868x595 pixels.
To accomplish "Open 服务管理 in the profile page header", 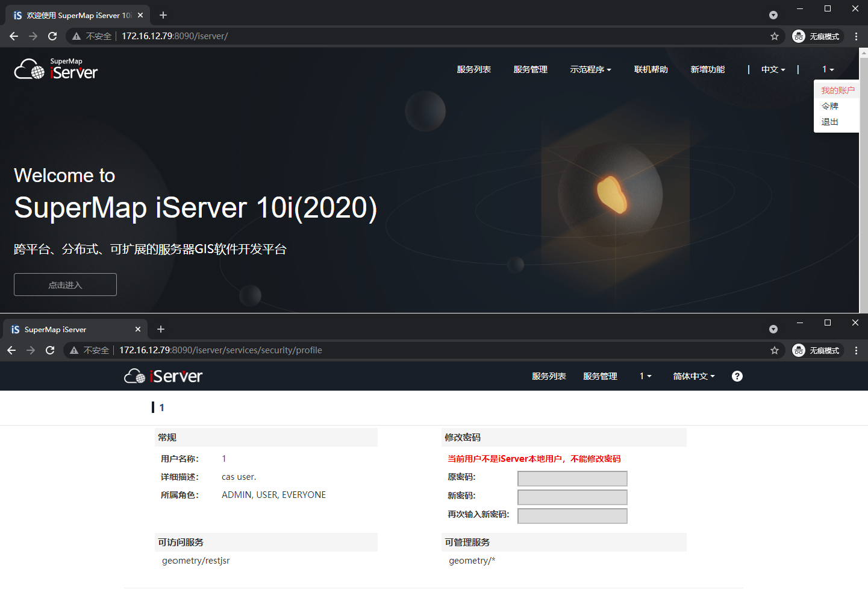I will tap(601, 376).
